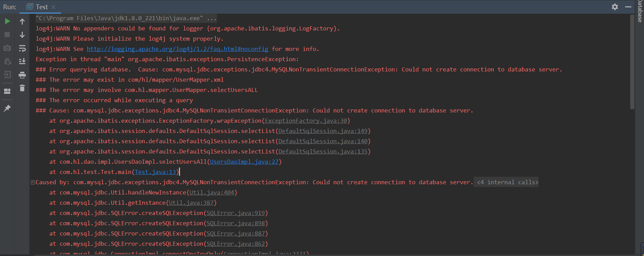Open Run panel settings gear
The width and height of the screenshot is (644, 256).
click(615, 7)
